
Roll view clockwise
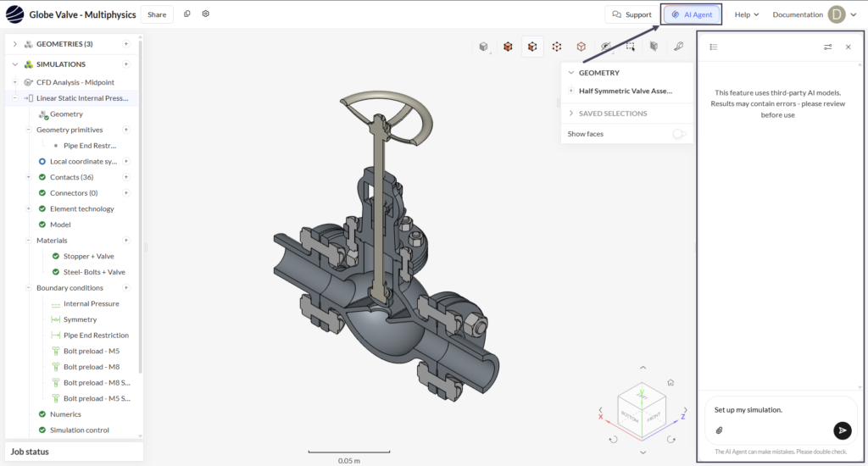pos(671,440)
